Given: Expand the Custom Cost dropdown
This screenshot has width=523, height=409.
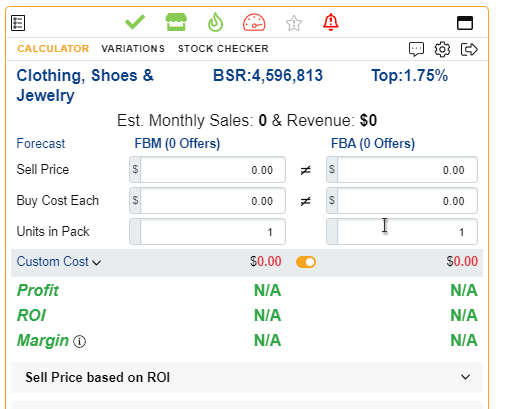Looking at the screenshot, I should tap(59, 262).
